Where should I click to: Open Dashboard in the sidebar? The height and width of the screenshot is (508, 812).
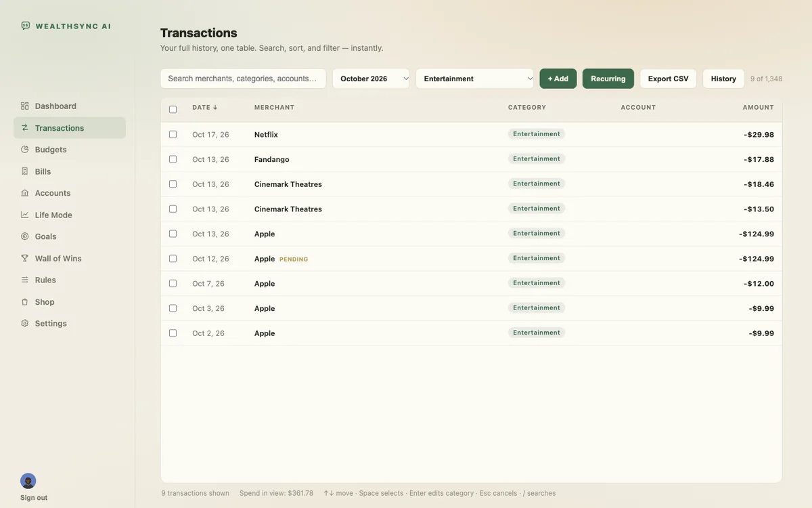tap(70, 106)
